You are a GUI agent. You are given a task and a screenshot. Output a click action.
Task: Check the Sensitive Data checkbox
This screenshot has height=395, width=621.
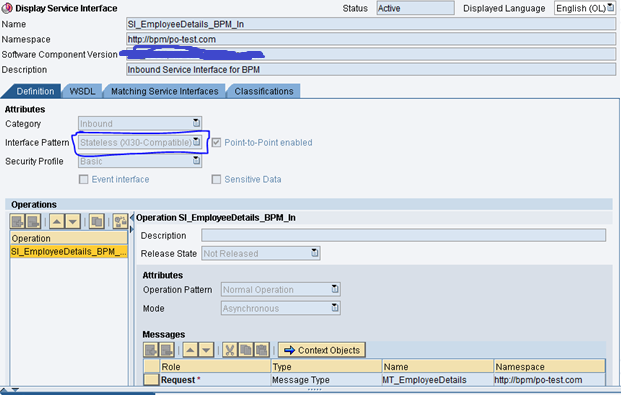click(216, 179)
